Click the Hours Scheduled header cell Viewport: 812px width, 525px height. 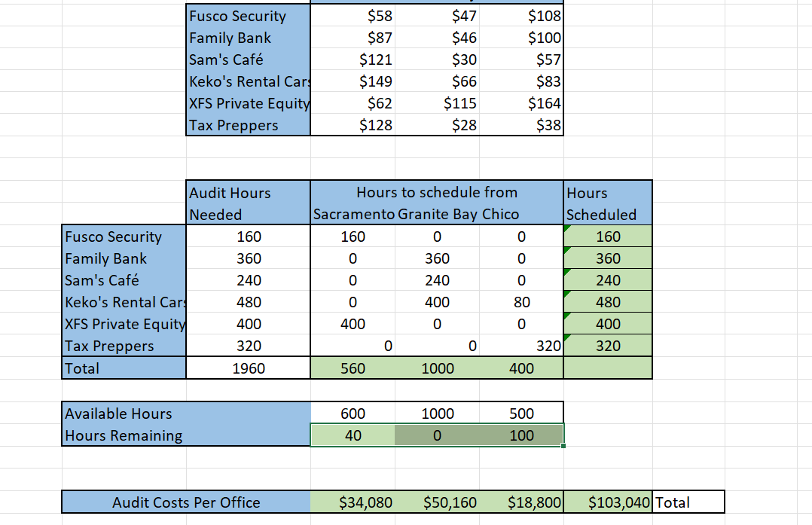608,203
